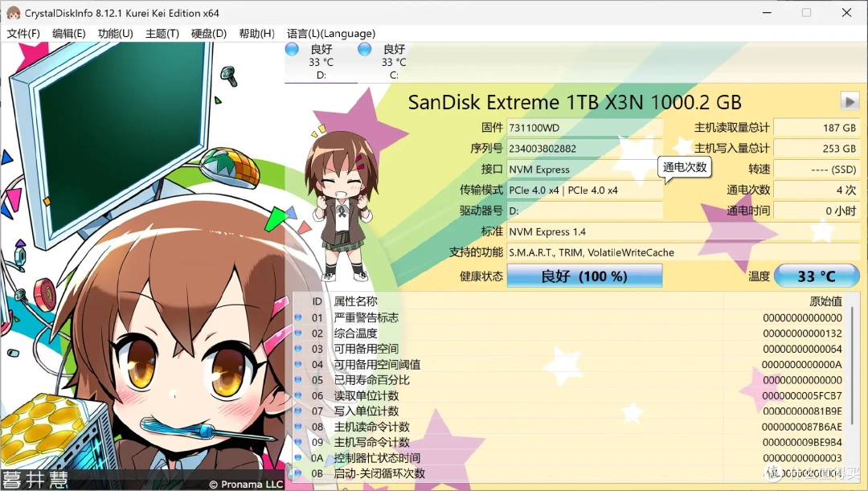
Task: Click the 33 °C temperature button
Action: click(817, 276)
